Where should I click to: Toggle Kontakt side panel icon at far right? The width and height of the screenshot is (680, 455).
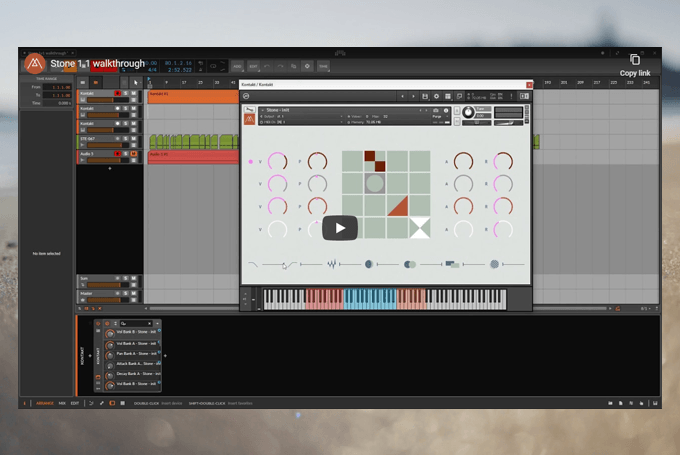pos(524,96)
